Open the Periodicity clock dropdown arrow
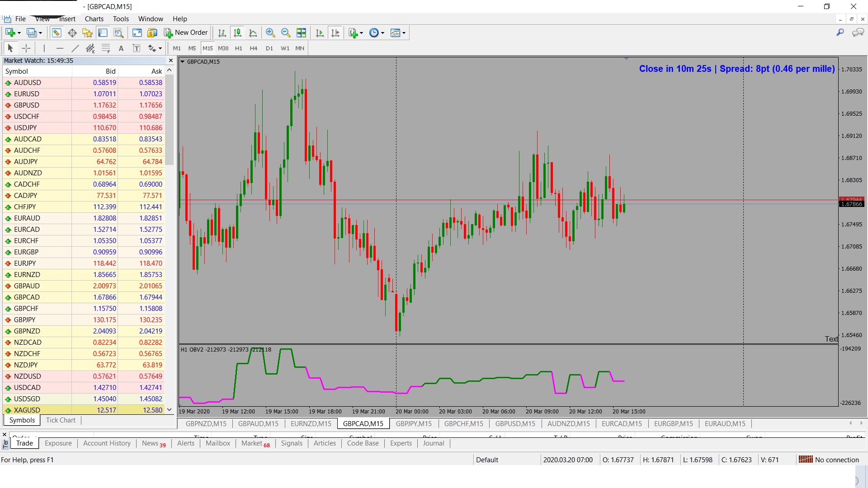Screen dimensions: 868x488 click(383, 33)
